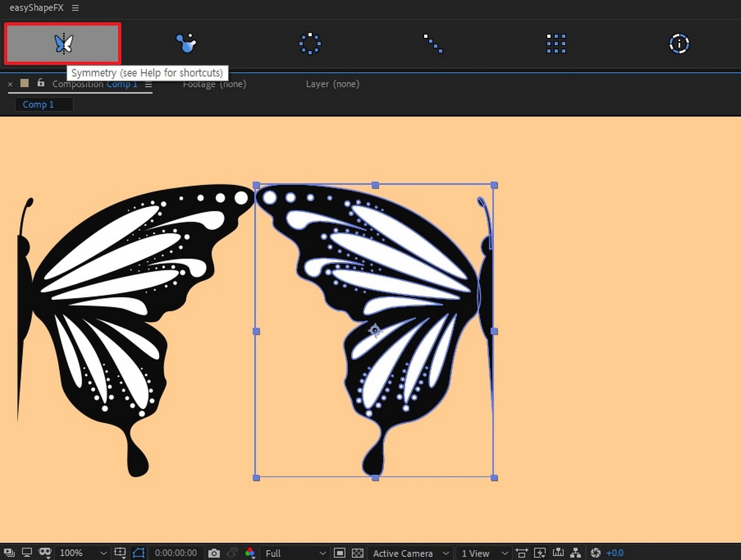Open the 3D glasses/VR preview options

pyautogui.click(x=45, y=552)
